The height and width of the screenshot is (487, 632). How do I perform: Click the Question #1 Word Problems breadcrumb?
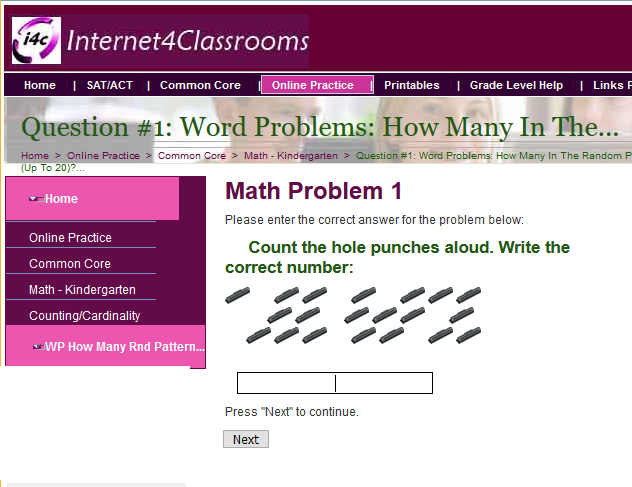tap(493, 156)
